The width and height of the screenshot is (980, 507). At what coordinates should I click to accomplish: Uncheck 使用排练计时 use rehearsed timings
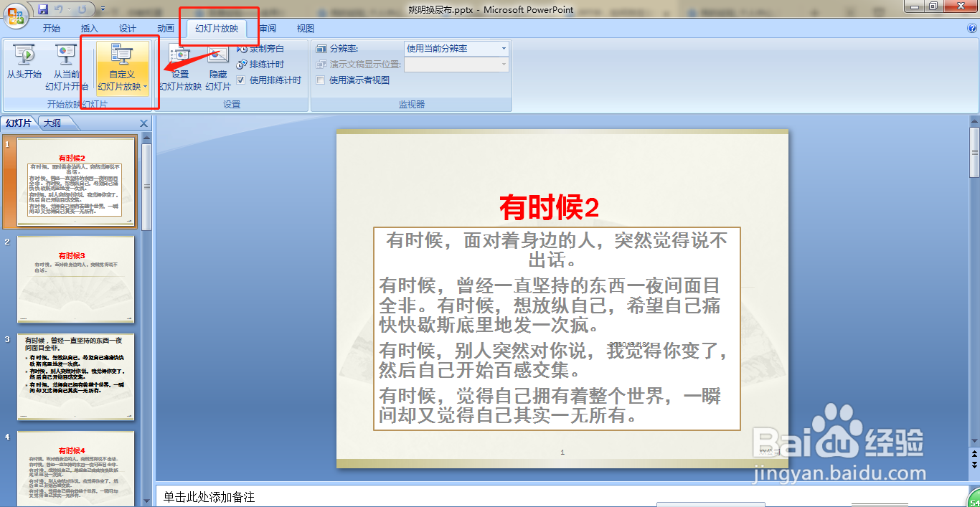pos(241,80)
